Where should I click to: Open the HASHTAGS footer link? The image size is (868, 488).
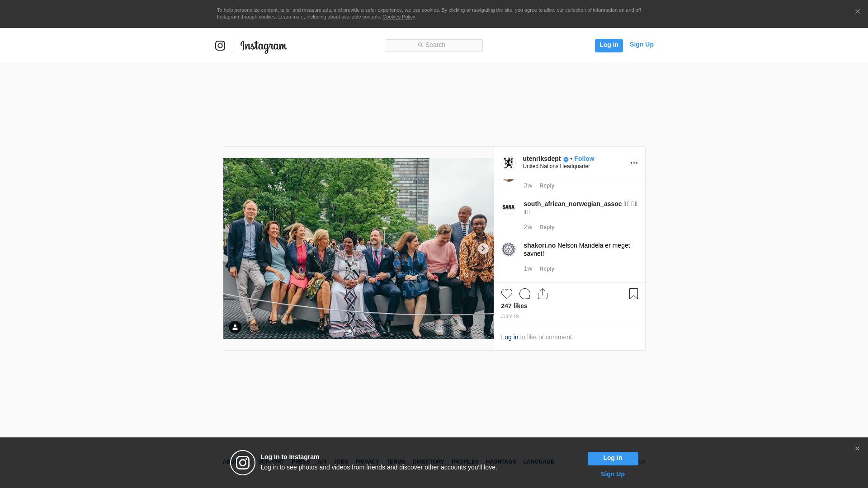click(500, 462)
